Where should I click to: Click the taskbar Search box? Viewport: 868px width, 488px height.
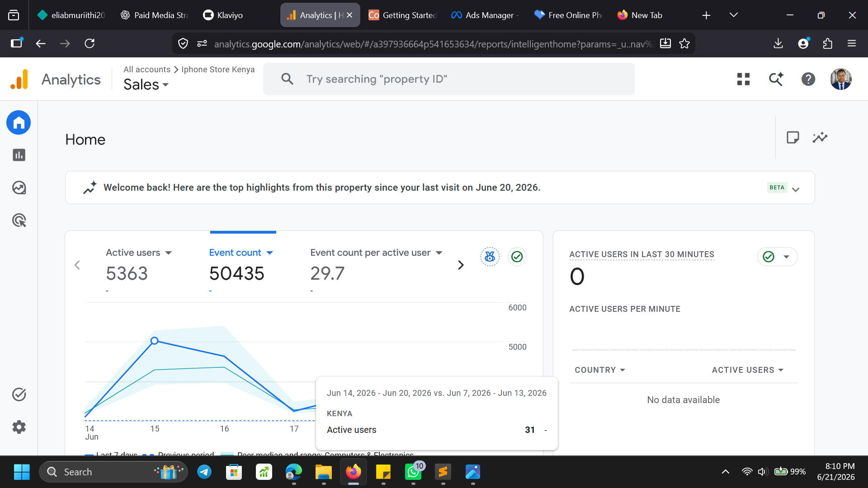113,472
